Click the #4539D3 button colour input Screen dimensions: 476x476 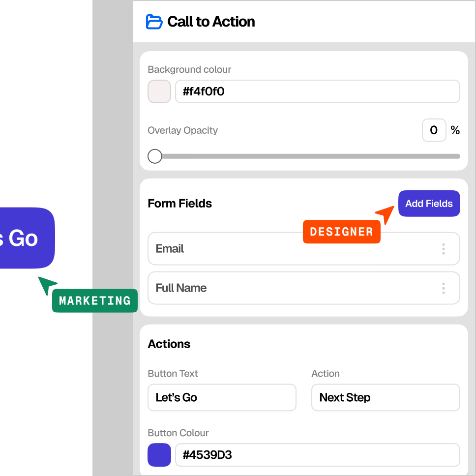(317, 455)
